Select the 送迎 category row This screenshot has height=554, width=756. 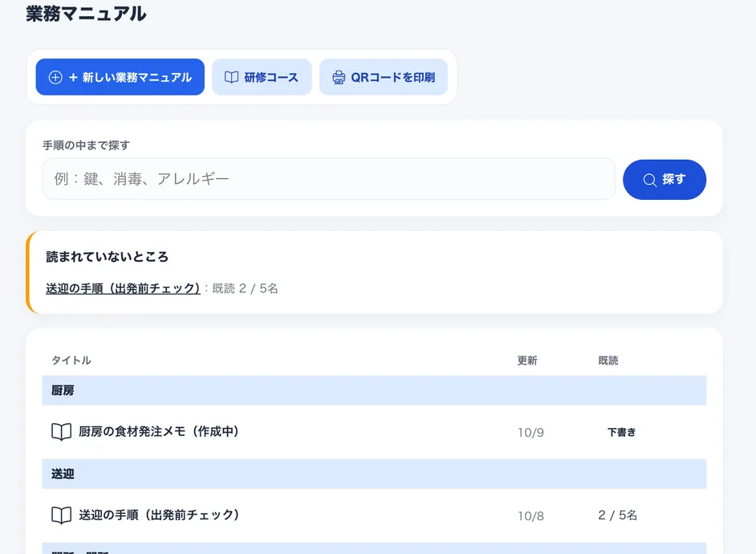point(374,474)
